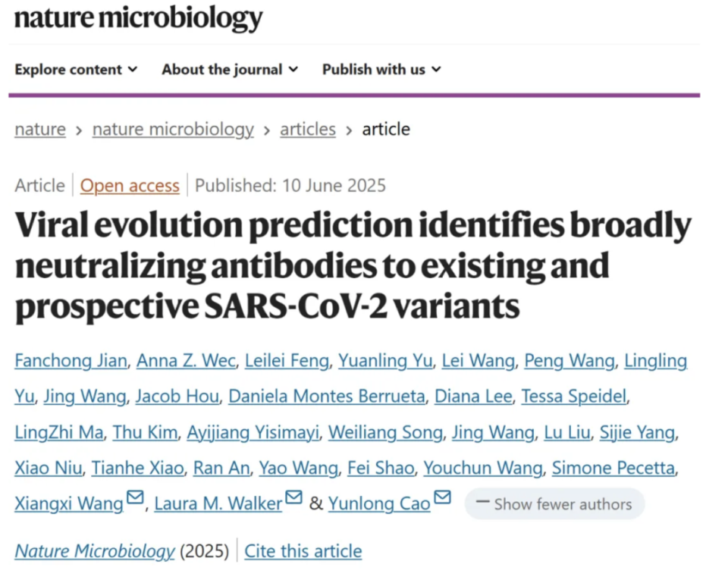This screenshot has height=580, width=728.
Task: Select author Daniela Montes Berrueta
Action: (x=326, y=397)
